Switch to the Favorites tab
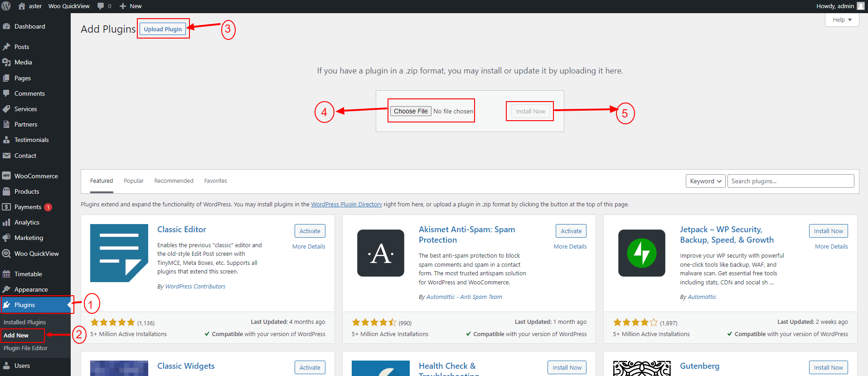Image resolution: width=868 pixels, height=376 pixels. (x=216, y=181)
